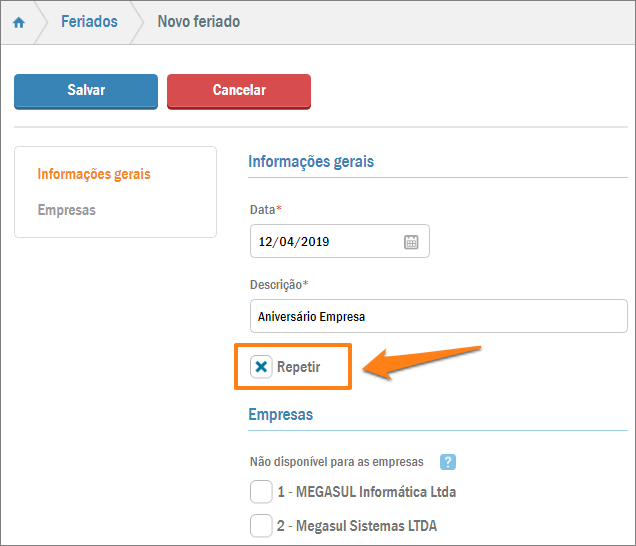Image resolution: width=636 pixels, height=546 pixels.
Task: Go to the Feriados breadcrumb
Action: point(89,21)
